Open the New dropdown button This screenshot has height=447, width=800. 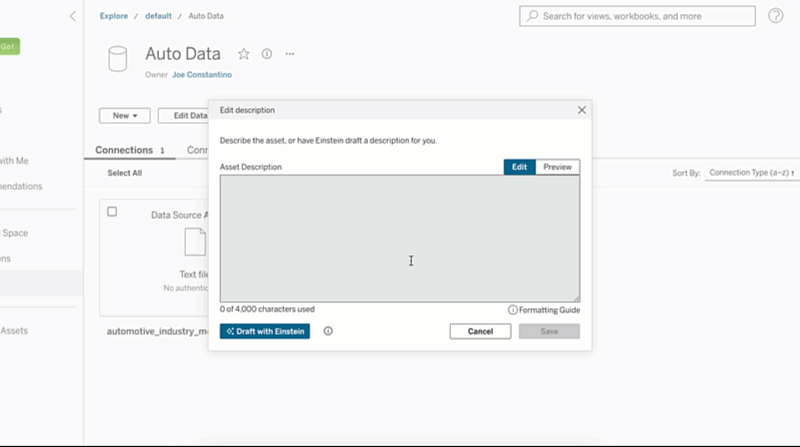point(124,116)
